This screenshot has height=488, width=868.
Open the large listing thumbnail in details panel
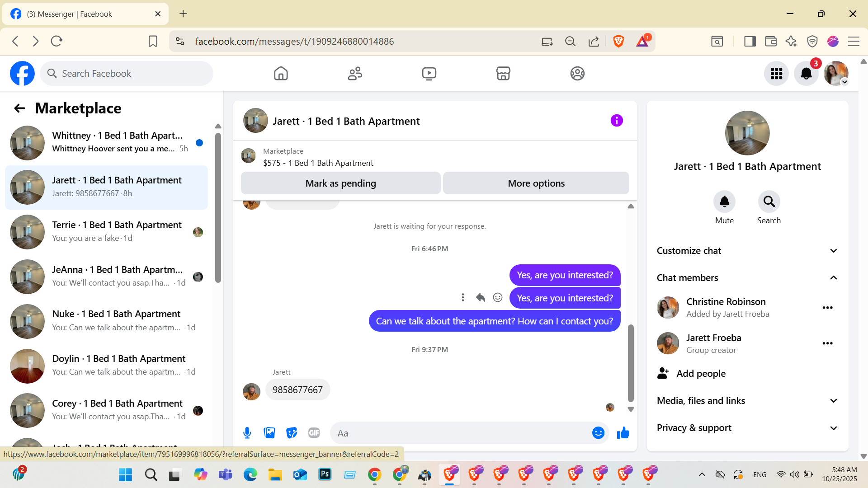[x=747, y=133]
